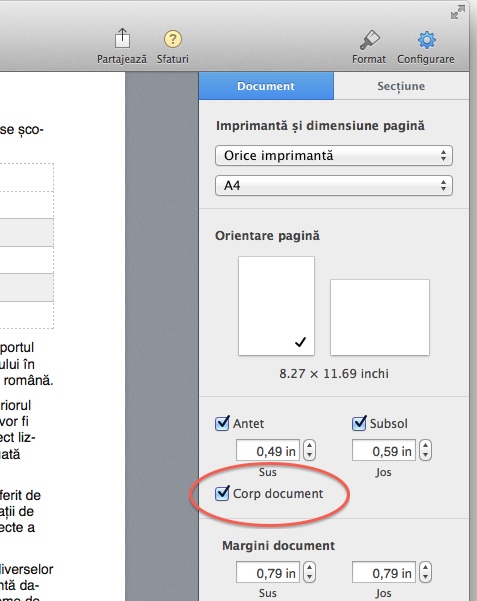Click the Subsol 0,59 in field
477x601 pixels.
384,451
